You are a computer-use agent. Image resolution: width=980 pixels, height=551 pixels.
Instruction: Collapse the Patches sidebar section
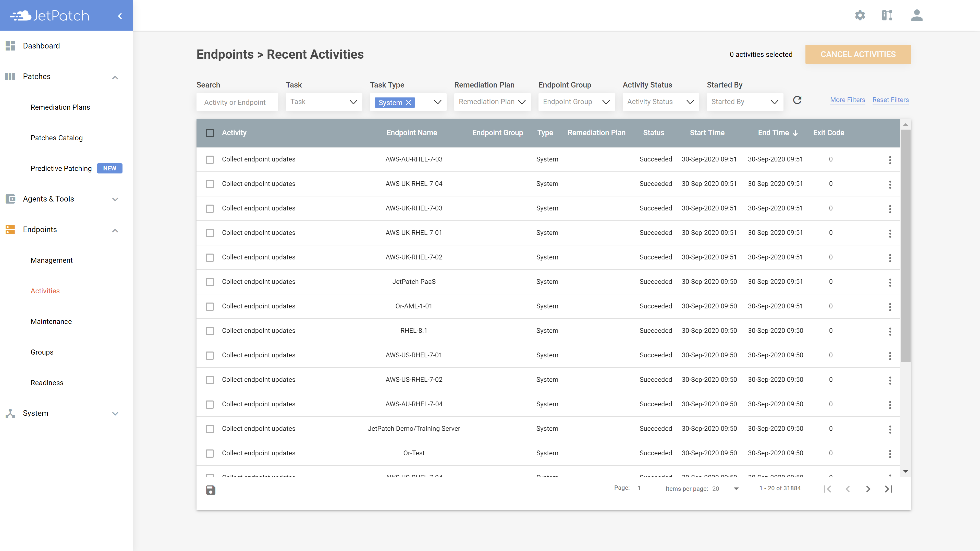tap(115, 77)
